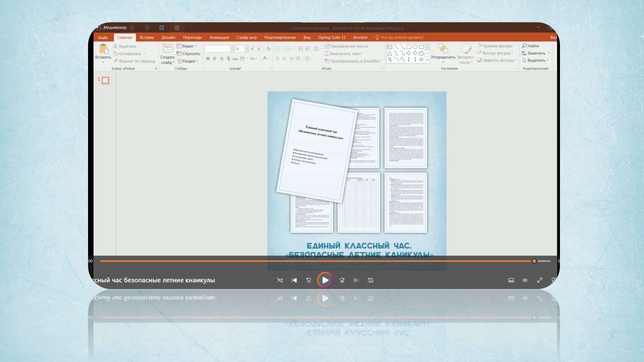The height and width of the screenshot is (362, 644).
Task: Switch to the Анимация tab
Action: tap(219, 37)
